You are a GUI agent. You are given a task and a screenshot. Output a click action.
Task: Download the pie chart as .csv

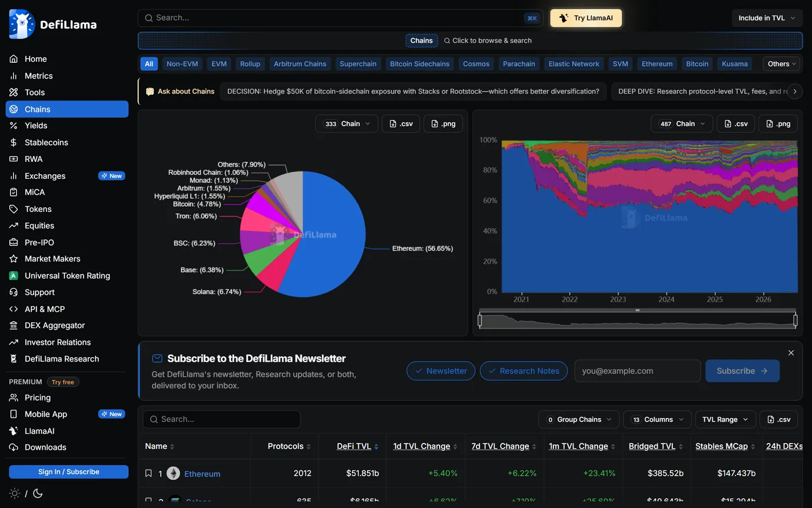401,124
